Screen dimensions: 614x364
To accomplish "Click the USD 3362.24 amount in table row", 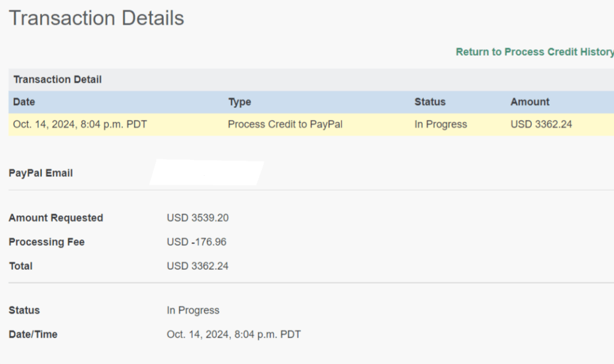I will [x=541, y=125].
